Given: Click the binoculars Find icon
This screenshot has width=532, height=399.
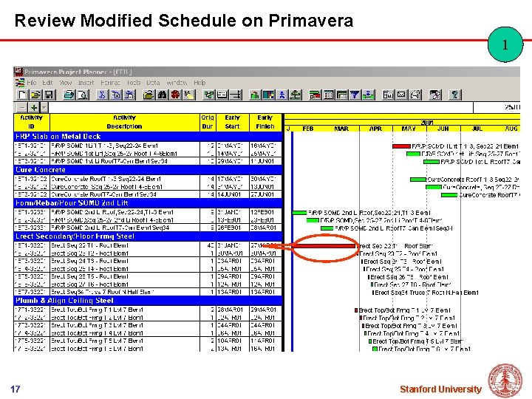Looking at the screenshot, I should tap(162, 95).
